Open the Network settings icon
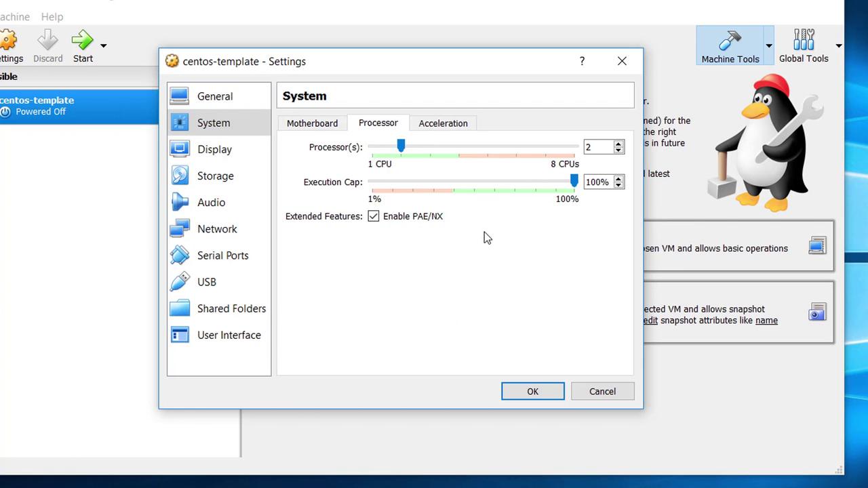 180,228
